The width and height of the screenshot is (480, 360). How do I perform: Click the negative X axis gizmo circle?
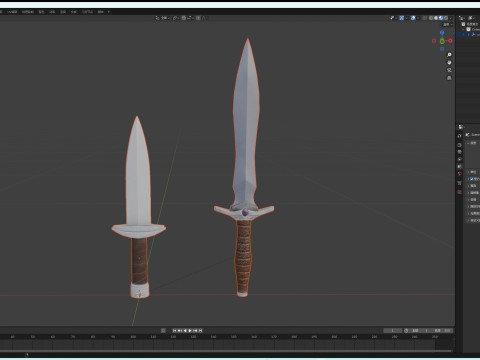pyautogui.click(x=434, y=41)
